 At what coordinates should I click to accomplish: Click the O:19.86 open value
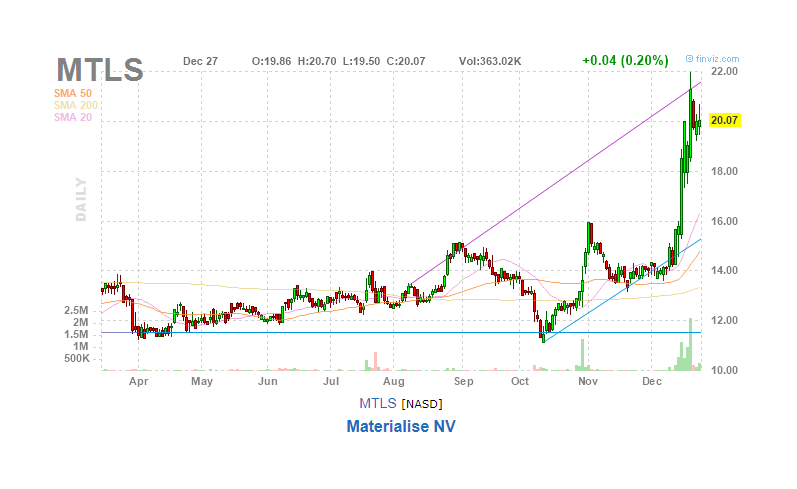(271, 62)
